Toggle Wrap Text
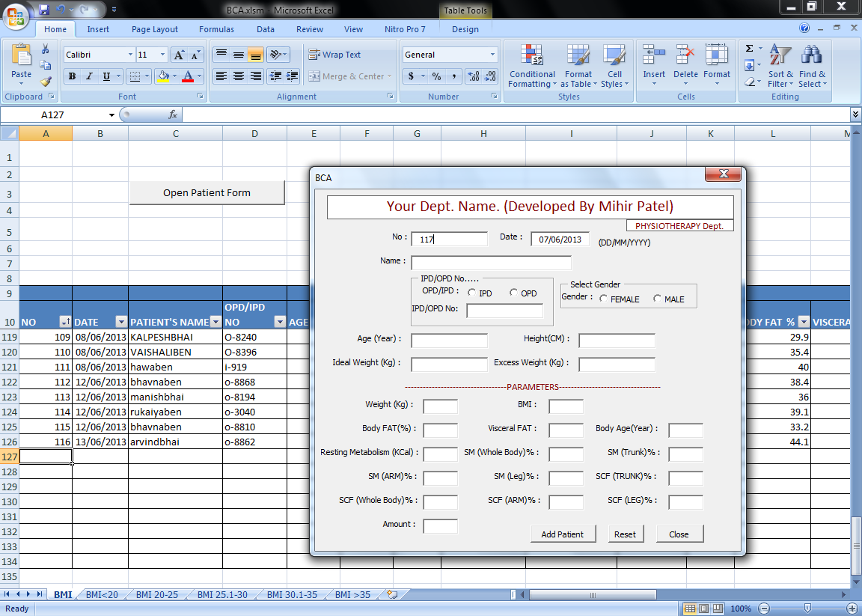 coord(334,55)
